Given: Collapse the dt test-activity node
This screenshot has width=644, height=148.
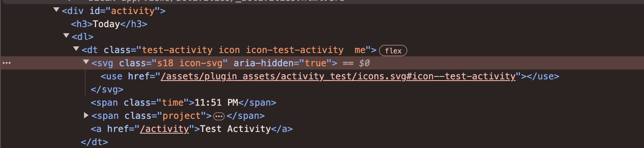Looking at the screenshot, I should [x=76, y=49].
